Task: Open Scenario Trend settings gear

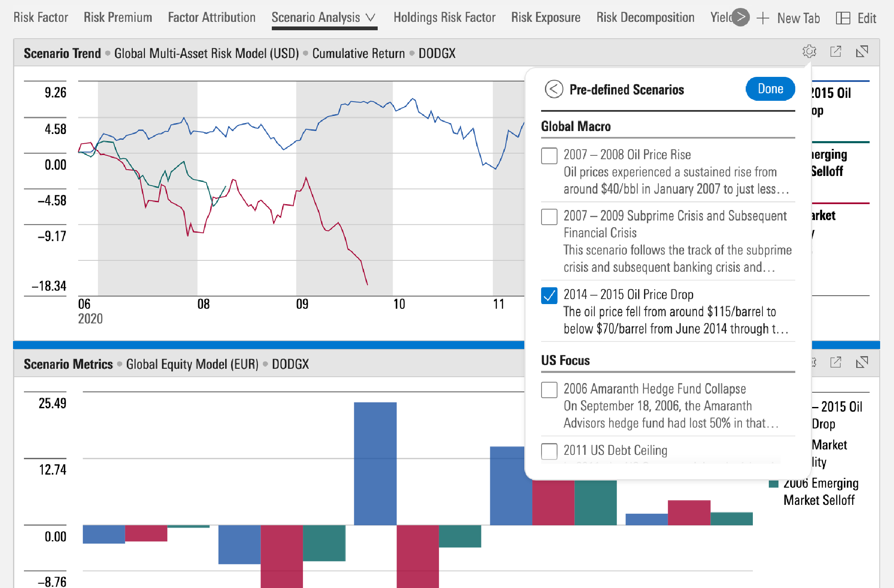Action: click(809, 52)
